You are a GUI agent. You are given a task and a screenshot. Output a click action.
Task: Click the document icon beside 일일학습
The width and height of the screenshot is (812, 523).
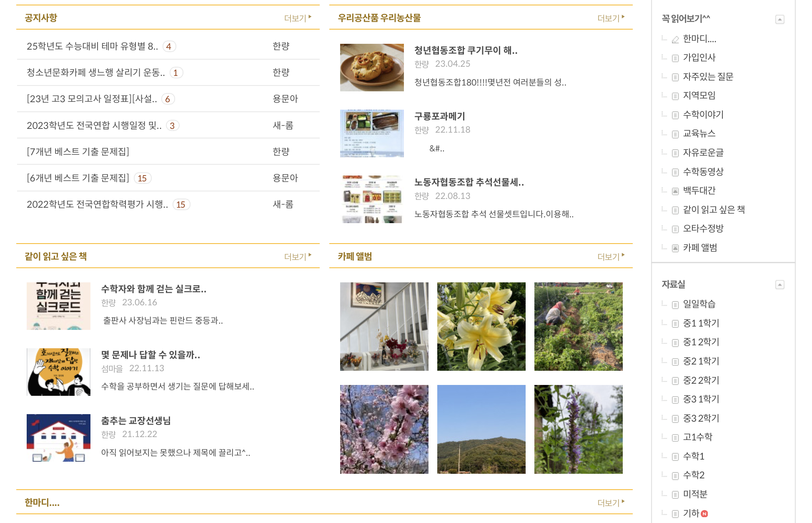(675, 305)
